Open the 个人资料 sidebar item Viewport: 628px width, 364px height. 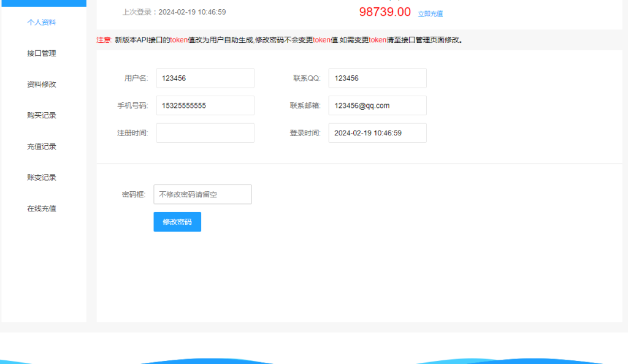[42, 23]
